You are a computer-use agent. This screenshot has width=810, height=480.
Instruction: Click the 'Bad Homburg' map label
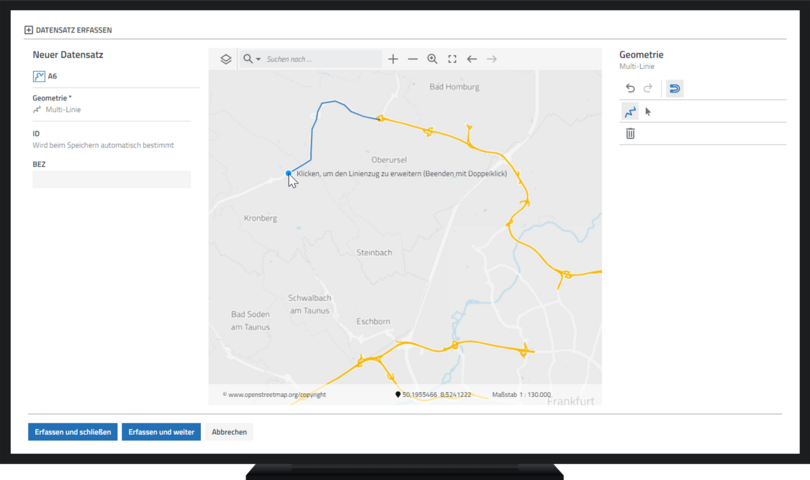coord(454,87)
